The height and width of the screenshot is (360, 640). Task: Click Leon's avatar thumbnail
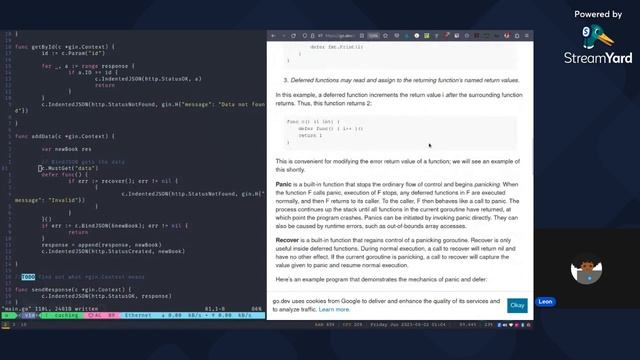[587, 270]
